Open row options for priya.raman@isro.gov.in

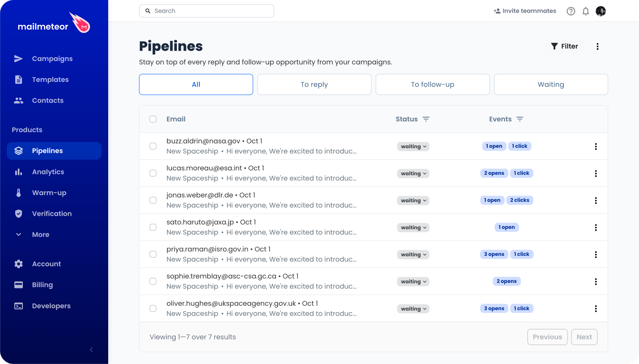596,255
